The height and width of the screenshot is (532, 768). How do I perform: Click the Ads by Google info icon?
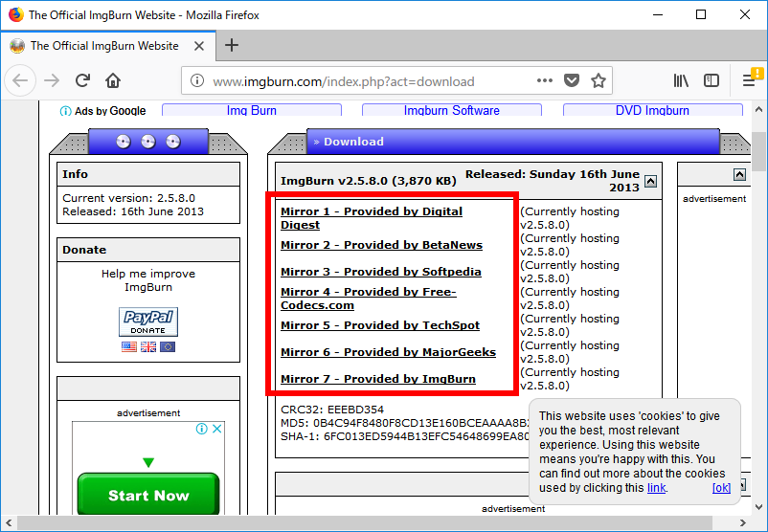pyautogui.click(x=65, y=111)
